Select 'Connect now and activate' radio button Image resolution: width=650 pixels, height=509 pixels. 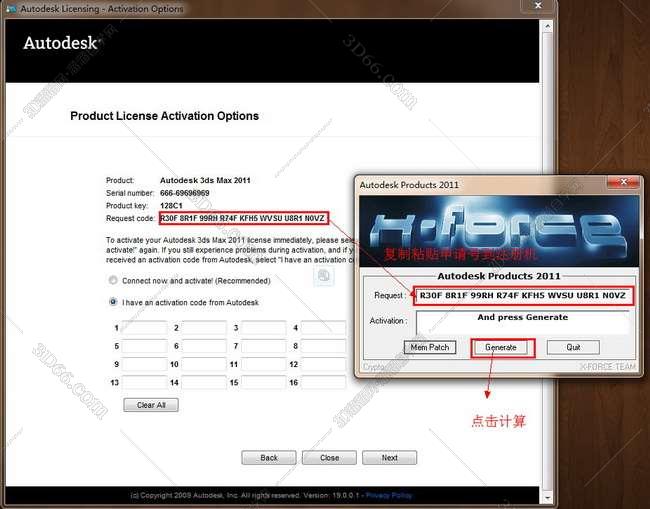point(113,280)
